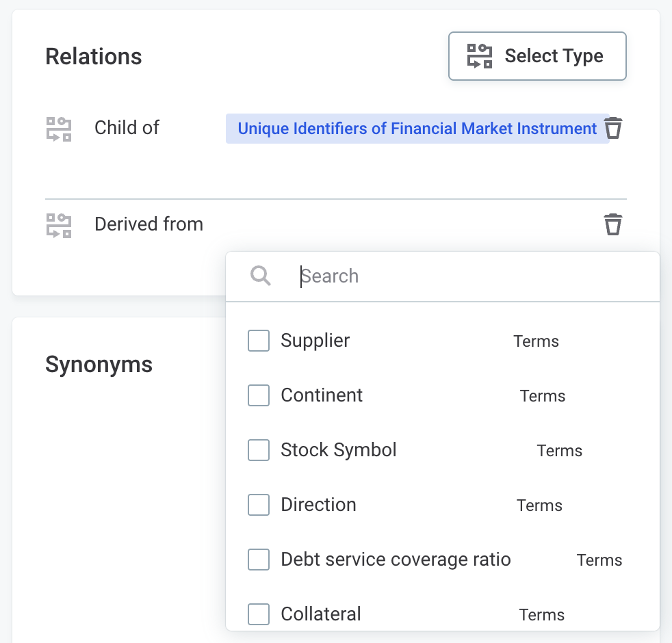Click the relation icon beside Derived from

click(59, 225)
